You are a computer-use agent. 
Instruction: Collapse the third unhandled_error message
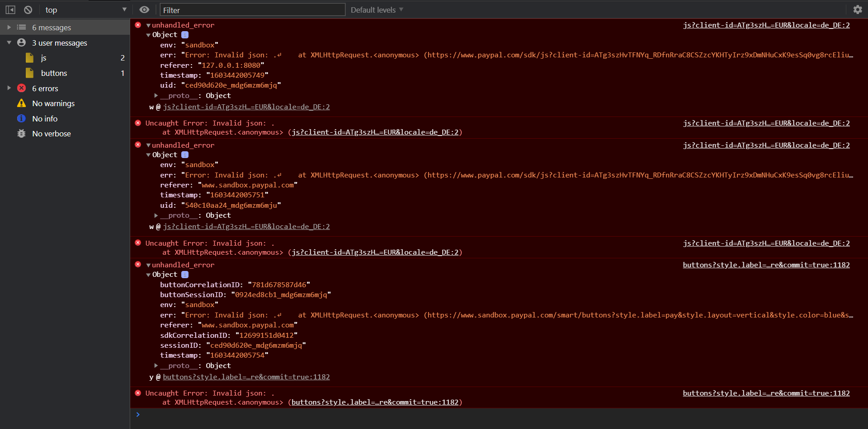tap(148, 265)
